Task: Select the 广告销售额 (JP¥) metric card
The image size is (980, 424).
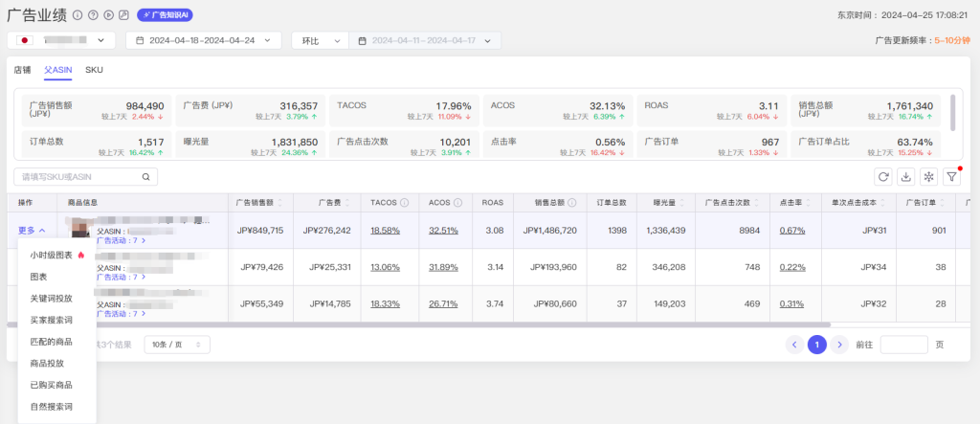Action: (x=97, y=110)
